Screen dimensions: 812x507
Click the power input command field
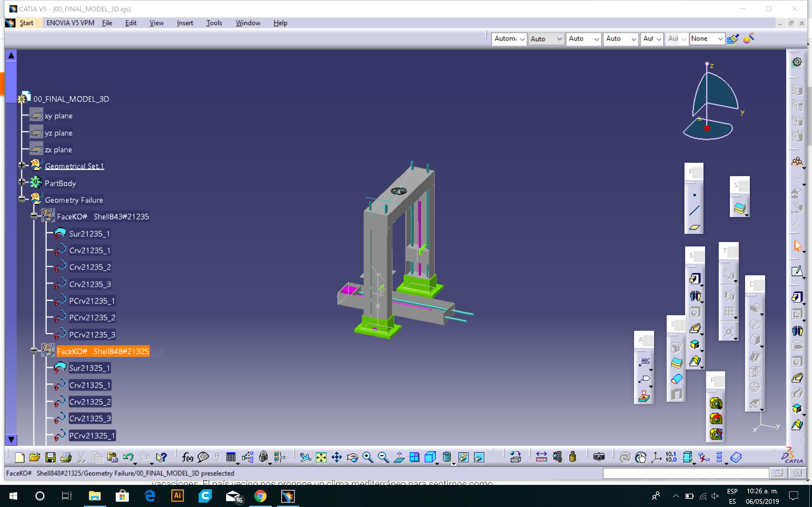coord(686,473)
